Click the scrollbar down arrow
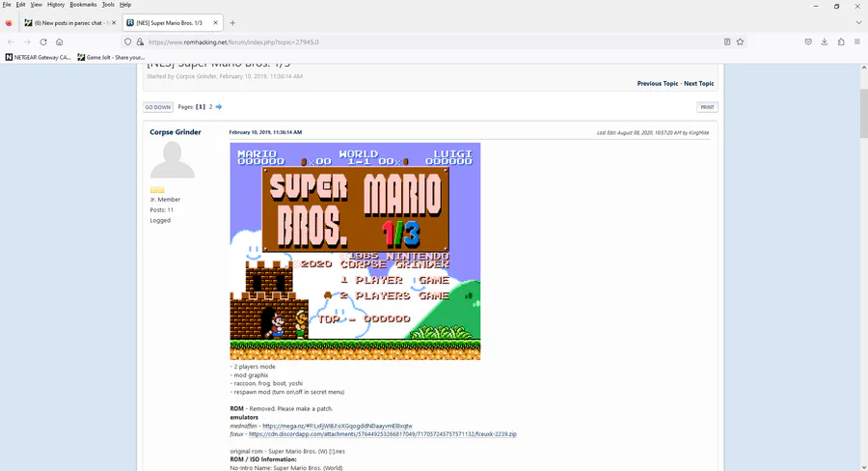 point(863,466)
